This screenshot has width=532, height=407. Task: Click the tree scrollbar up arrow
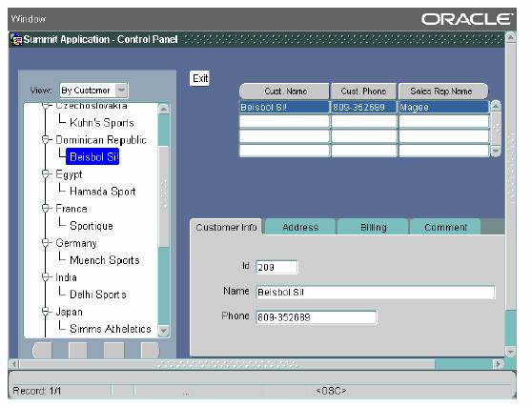tap(164, 110)
